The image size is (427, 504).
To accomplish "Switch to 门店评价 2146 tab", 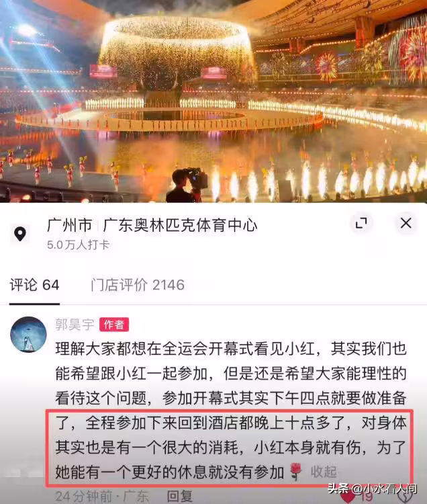I will click(x=138, y=285).
